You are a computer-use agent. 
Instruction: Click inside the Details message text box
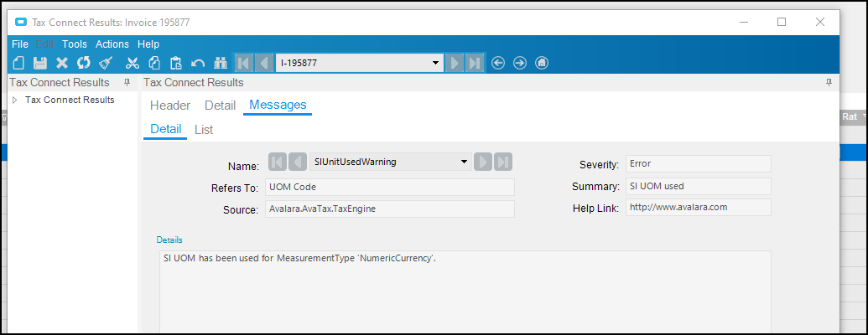(x=465, y=292)
